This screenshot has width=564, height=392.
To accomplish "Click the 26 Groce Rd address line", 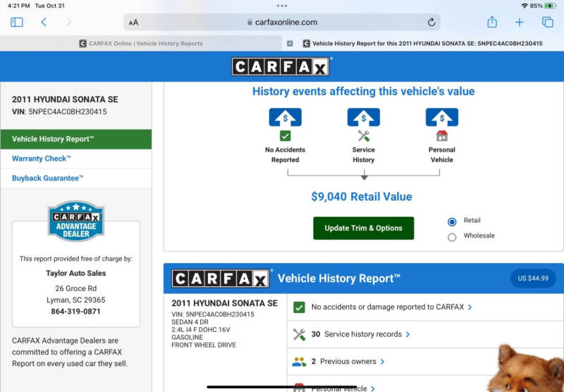I will point(76,288).
